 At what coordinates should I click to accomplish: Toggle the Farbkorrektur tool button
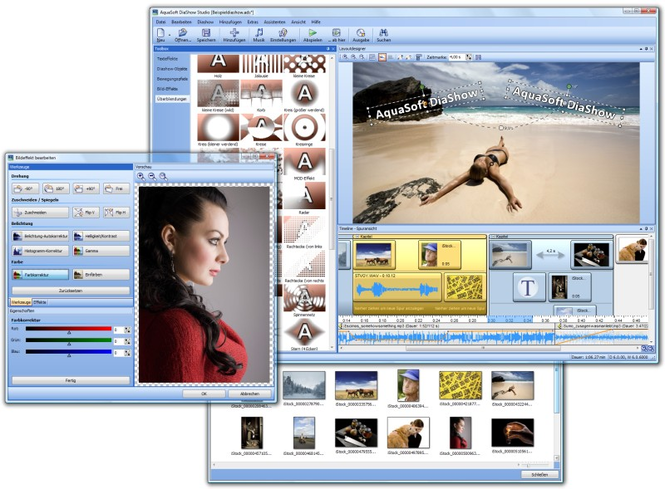pos(40,275)
